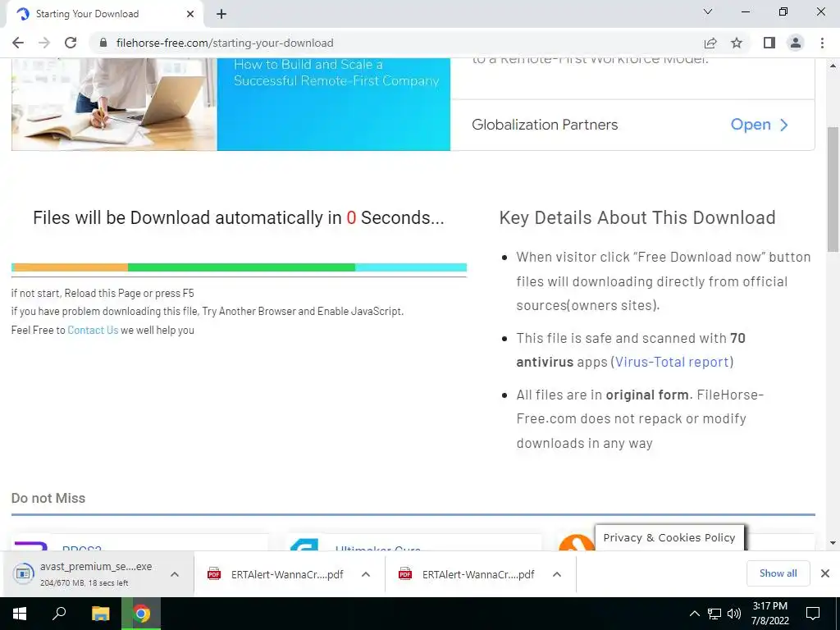Click the page vertical scrollbar thumb
The width and height of the screenshot is (840, 630).
(x=833, y=189)
